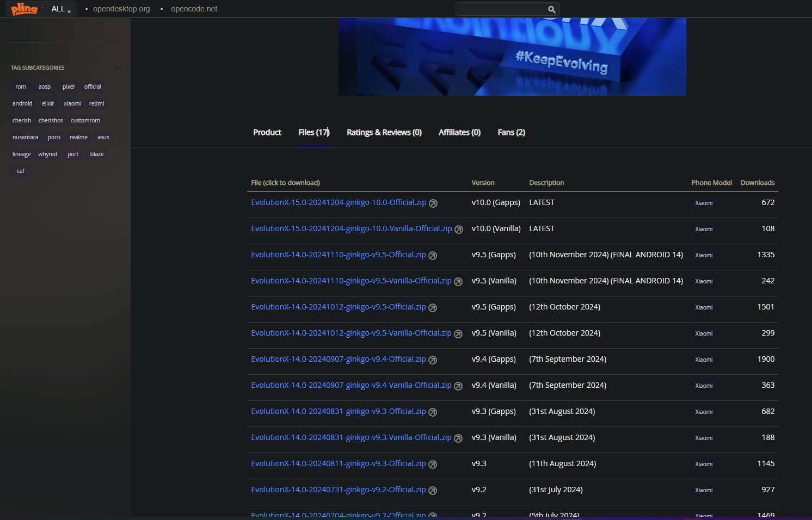
Task: Download EvolutionX-15.0-20241204-ginkgo-10.0-Official.zip
Action: click(x=339, y=202)
